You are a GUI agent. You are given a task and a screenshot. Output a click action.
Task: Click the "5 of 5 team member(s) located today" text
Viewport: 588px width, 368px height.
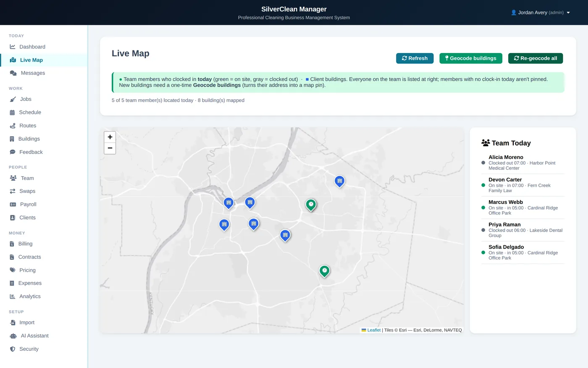pyautogui.click(x=152, y=101)
